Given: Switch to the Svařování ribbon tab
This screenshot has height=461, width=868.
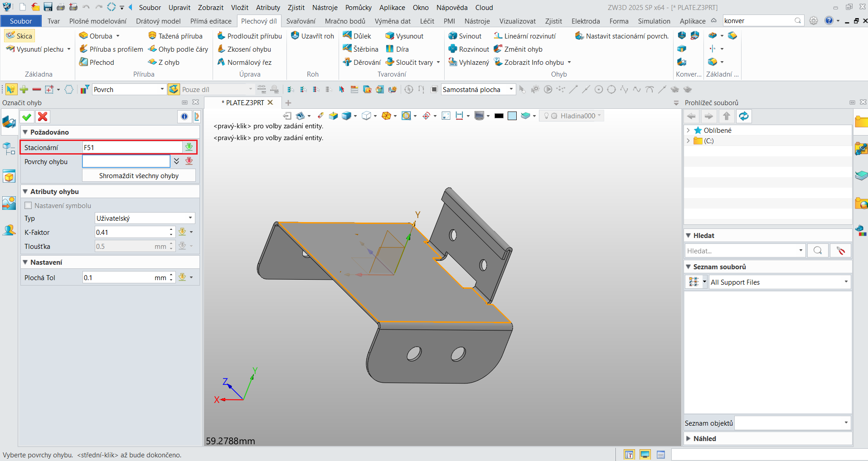Looking at the screenshot, I should (301, 21).
